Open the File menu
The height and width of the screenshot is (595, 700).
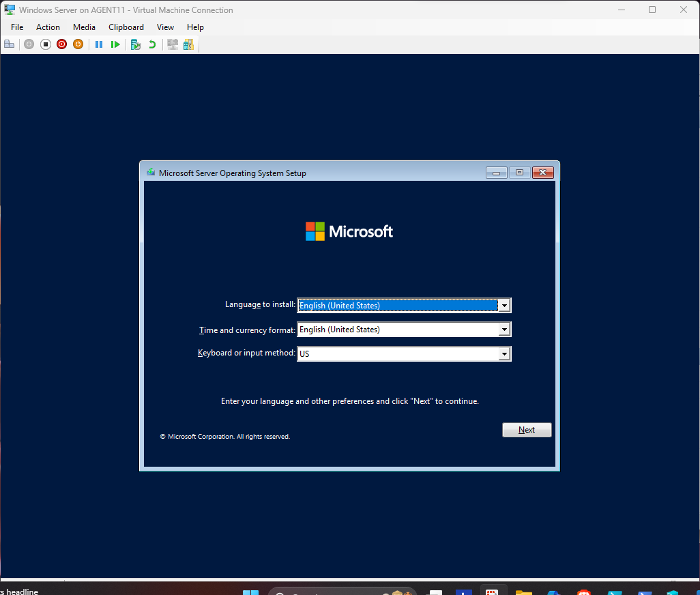click(17, 27)
